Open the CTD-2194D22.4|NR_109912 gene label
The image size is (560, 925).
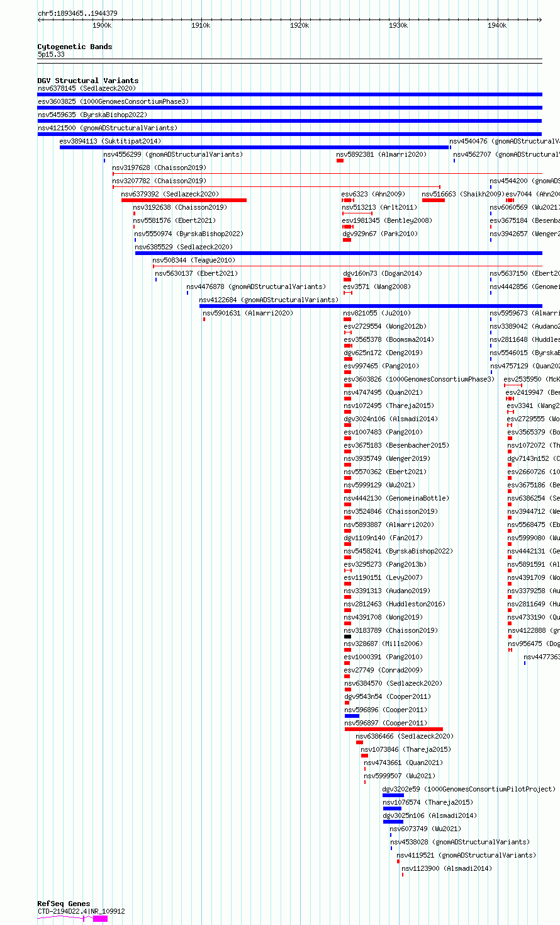pos(81,911)
